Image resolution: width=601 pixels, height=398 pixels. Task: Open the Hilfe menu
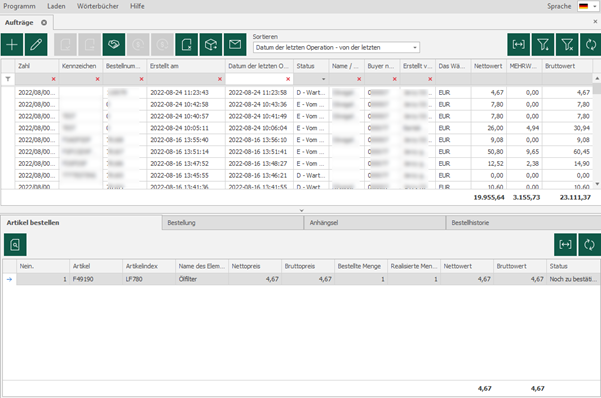coord(137,6)
